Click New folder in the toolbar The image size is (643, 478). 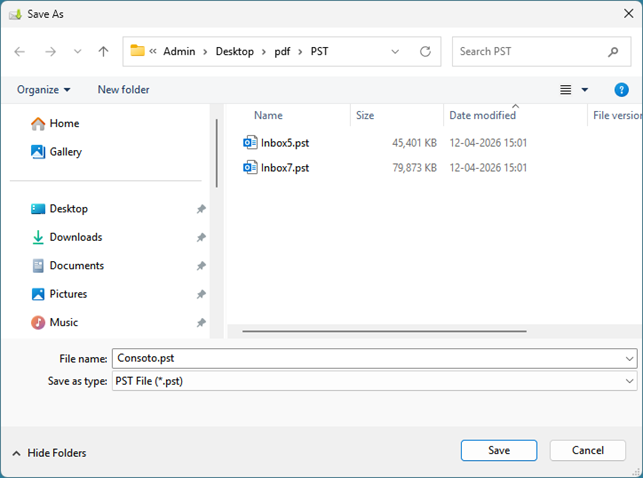click(x=123, y=90)
